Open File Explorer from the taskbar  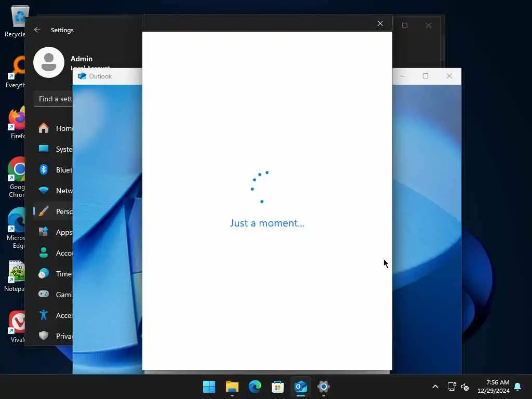(x=232, y=387)
